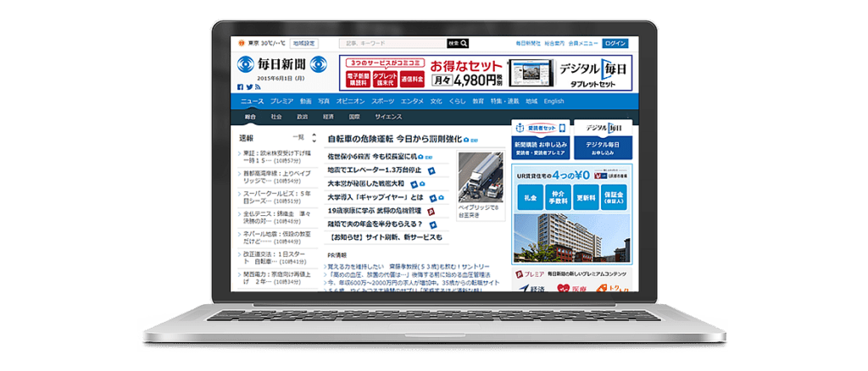Click the 仲介手数料 tile in UR ad
Image resolution: width=868 pixels, height=371 pixels.
tap(558, 197)
